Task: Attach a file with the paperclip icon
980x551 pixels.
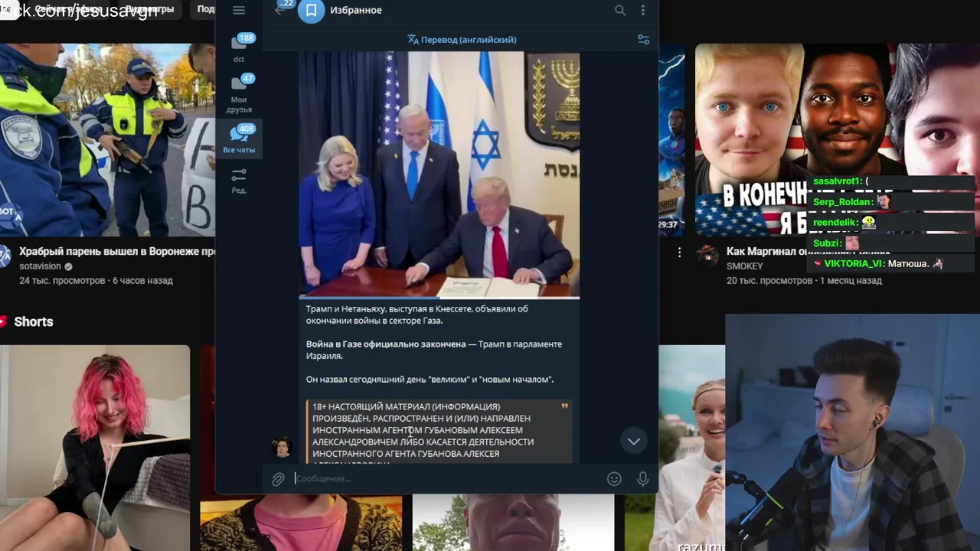Action: point(278,479)
